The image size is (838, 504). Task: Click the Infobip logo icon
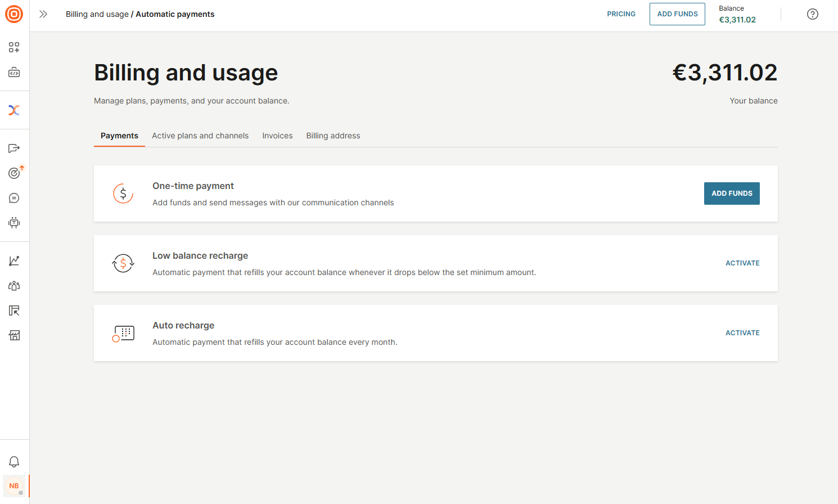coord(14,14)
